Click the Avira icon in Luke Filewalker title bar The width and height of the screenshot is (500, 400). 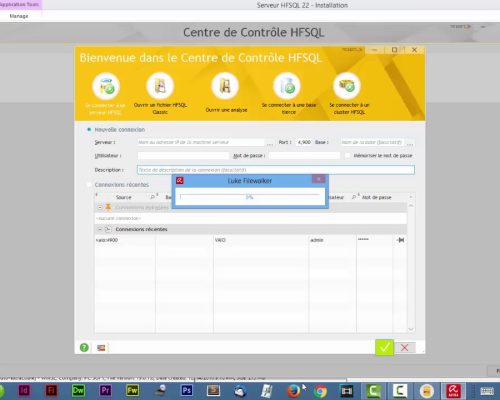click(x=180, y=180)
